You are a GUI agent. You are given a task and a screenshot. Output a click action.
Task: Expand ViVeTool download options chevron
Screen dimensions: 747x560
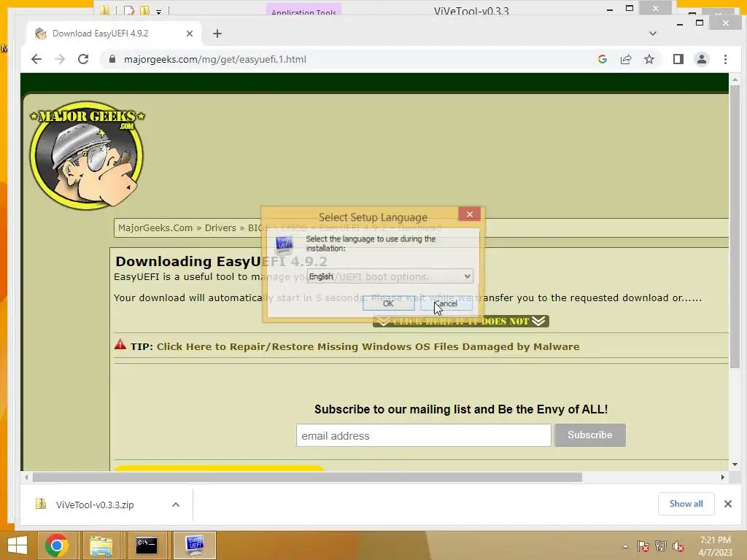[176, 505]
